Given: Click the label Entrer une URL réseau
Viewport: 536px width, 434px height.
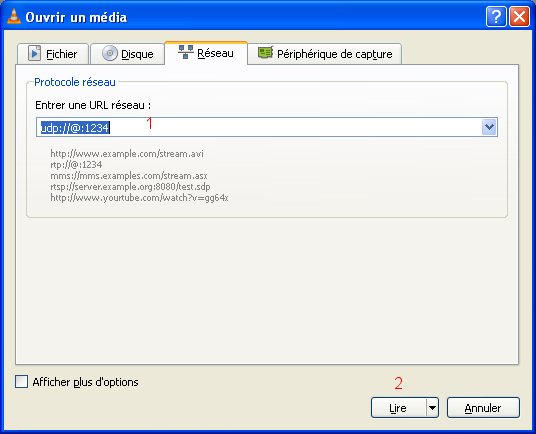Looking at the screenshot, I should 93,105.
